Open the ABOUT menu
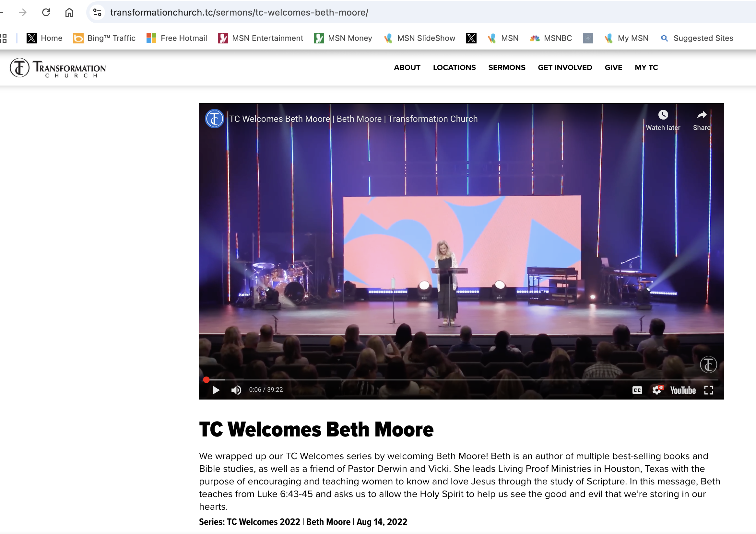The width and height of the screenshot is (756, 534). click(407, 67)
